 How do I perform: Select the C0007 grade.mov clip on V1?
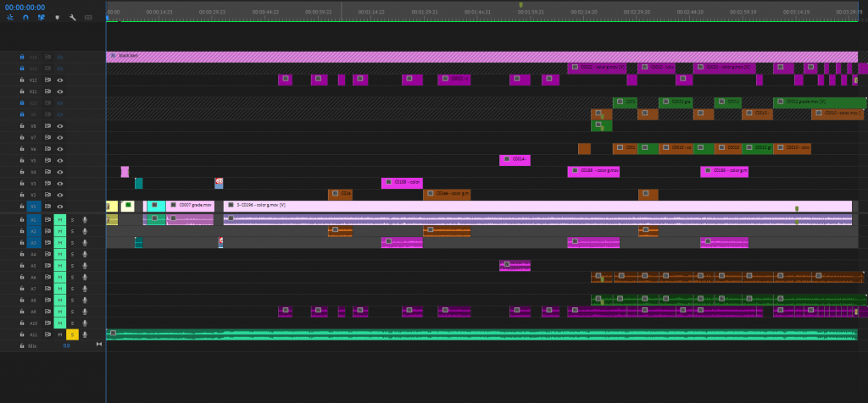[x=190, y=206]
